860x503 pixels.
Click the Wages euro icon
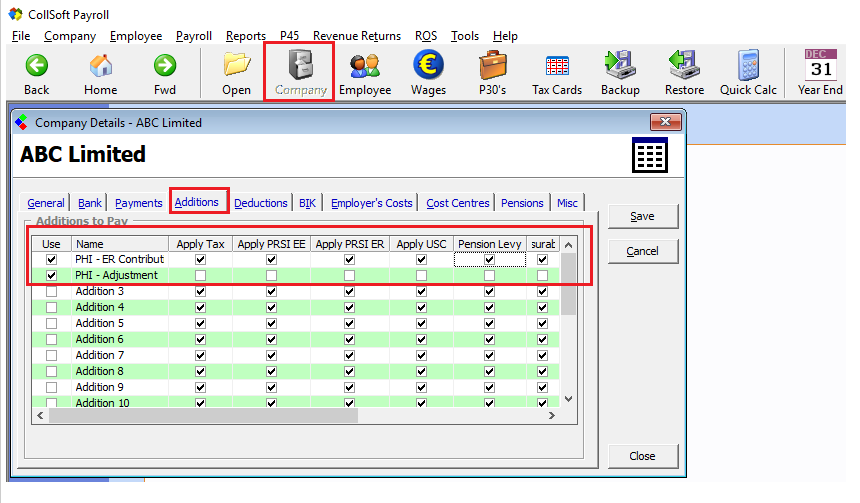pyautogui.click(x=428, y=66)
